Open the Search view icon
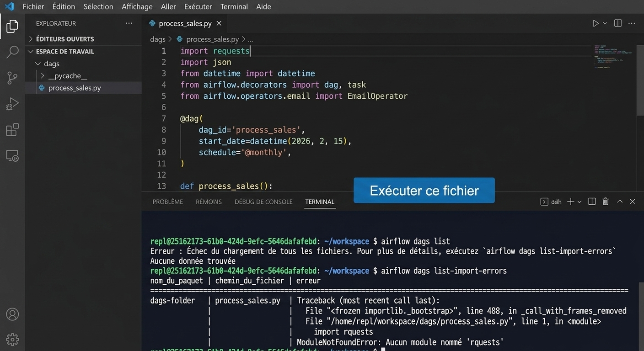Screen dimensions: 644x351 click(12, 52)
